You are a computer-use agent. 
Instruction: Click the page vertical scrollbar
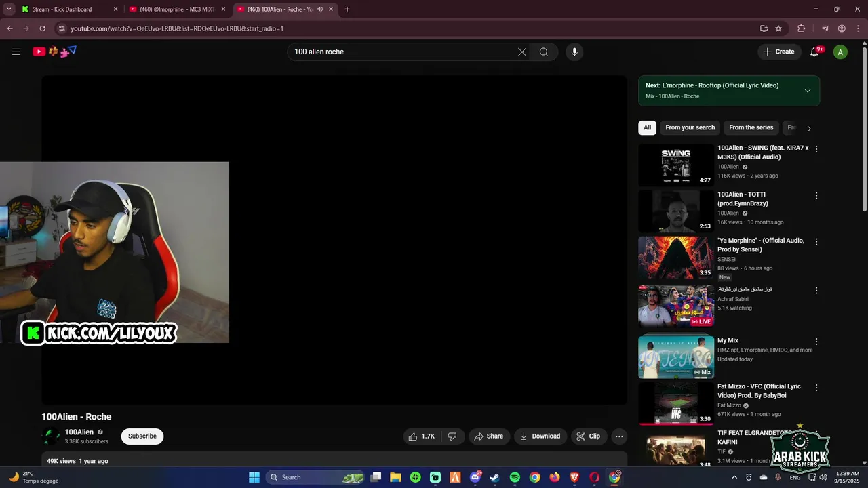864,129
